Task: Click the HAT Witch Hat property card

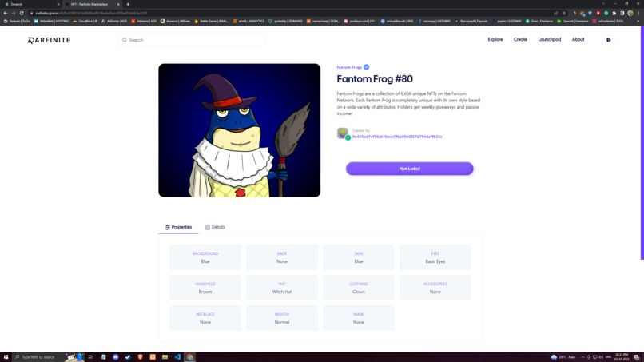Action: (x=282, y=288)
